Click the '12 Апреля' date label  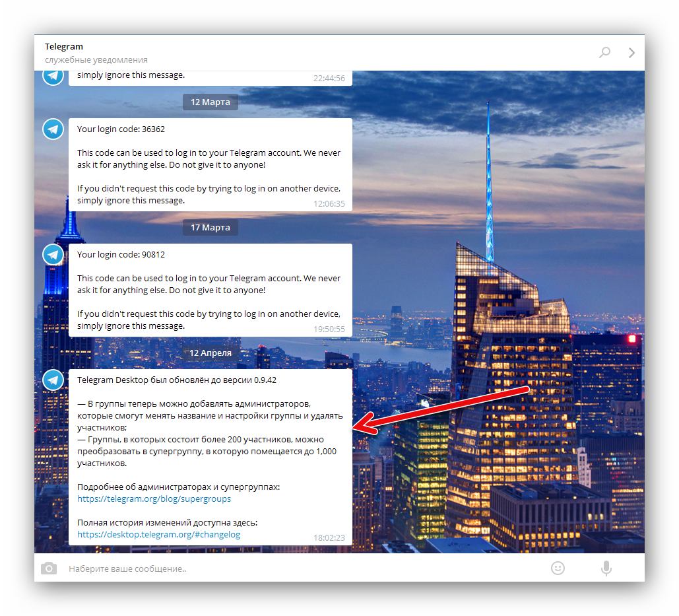coord(210,353)
